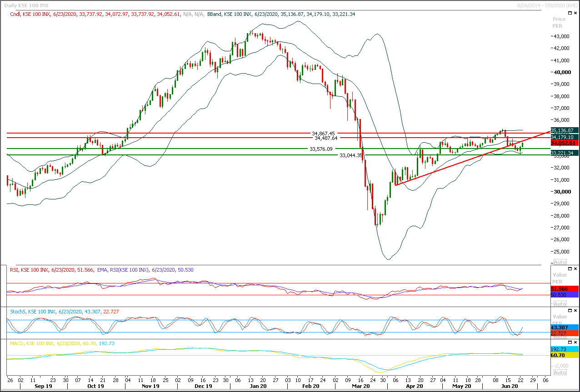This screenshot has height=392, width=580.
Task: Click the red 51.566 RSI value tag
Action: tap(564, 289)
